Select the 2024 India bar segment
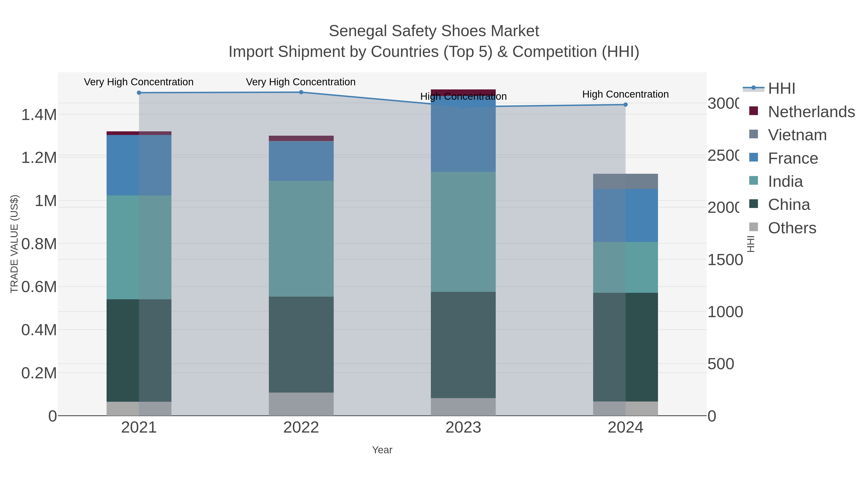The width and height of the screenshot is (868, 488). (625, 267)
